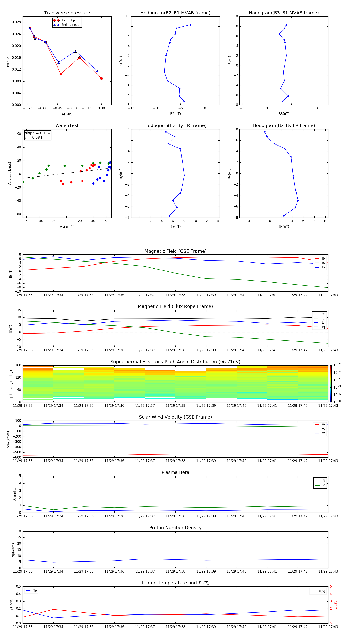The width and height of the screenshot is (351, 644).
Task: Click the 'Proton Number Density' plot title
Action: coord(175,528)
